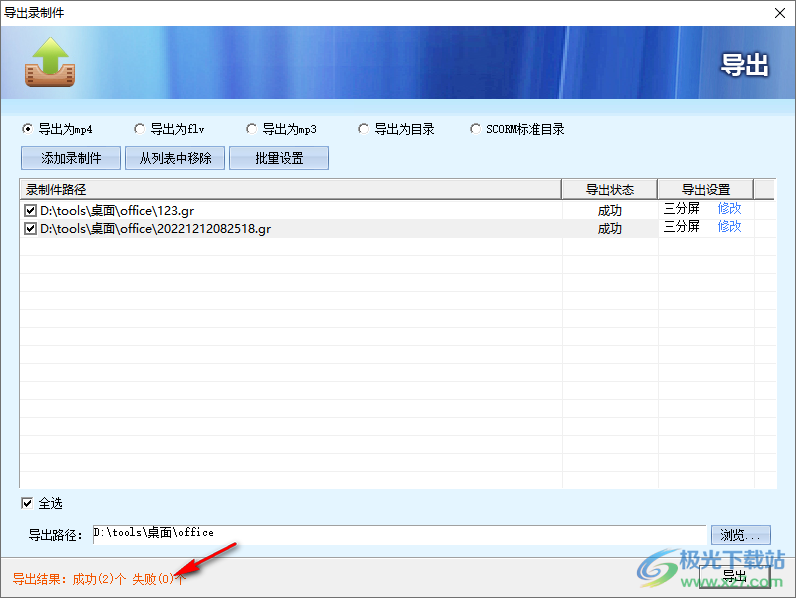Choose the 导出为mp3 radio option

[x=252, y=129]
